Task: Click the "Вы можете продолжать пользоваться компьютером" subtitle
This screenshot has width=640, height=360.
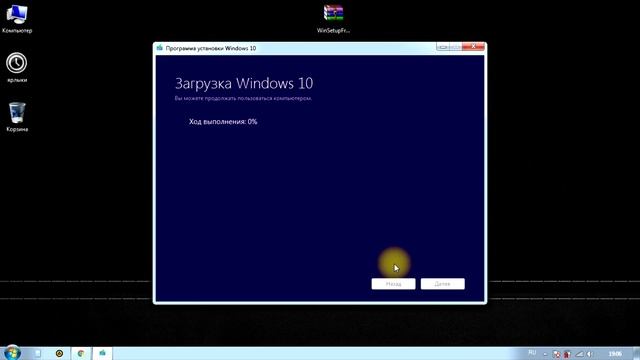Action: [243, 98]
